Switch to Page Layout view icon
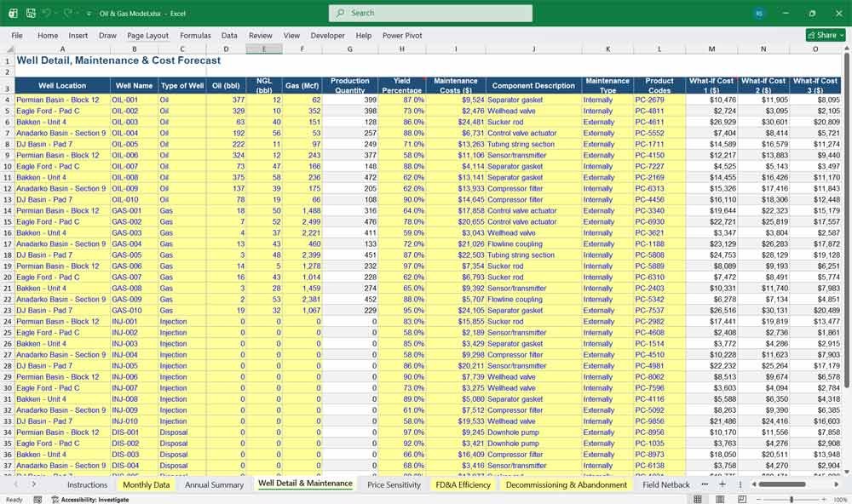Image resolution: width=852 pixels, height=504 pixels. 720,499
